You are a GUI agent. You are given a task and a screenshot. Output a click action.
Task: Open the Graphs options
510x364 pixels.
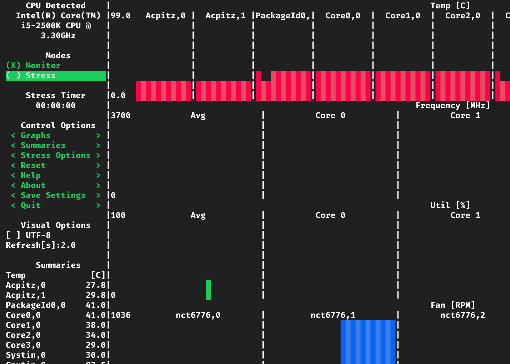pyautogui.click(x=55, y=135)
